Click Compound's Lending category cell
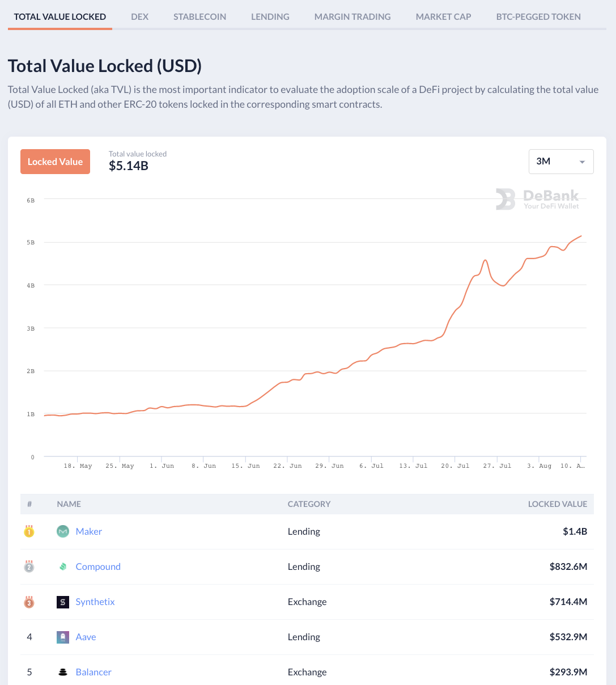Image resolution: width=616 pixels, height=685 pixels. coord(304,566)
